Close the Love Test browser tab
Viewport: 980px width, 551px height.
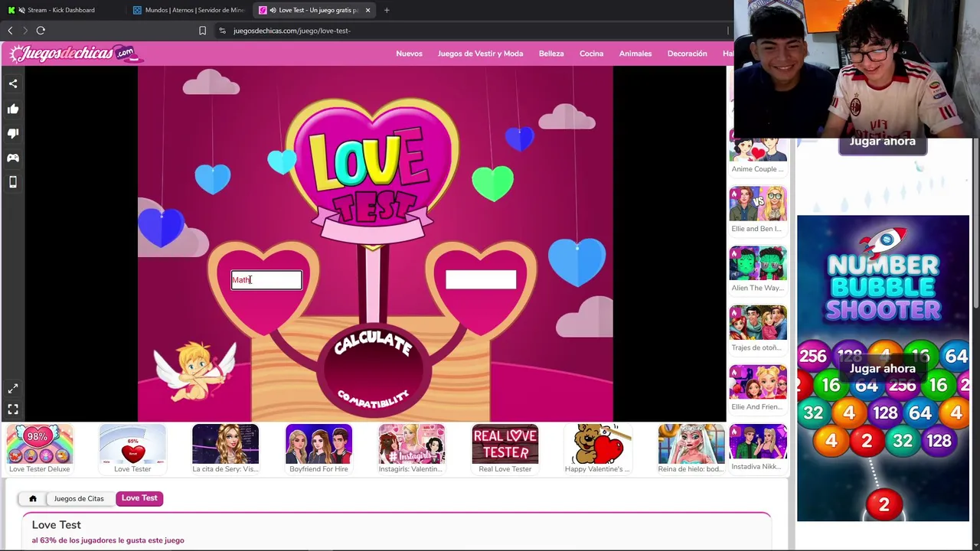[x=367, y=10]
